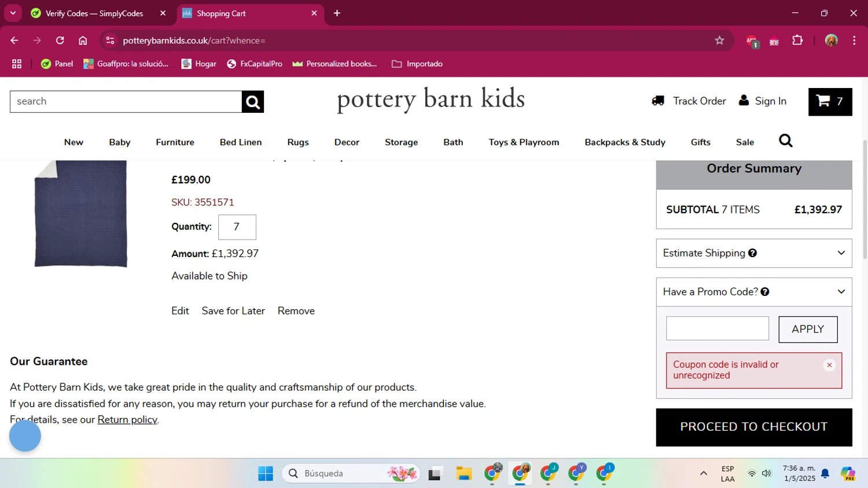Click the red extension icon with badge
The height and width of the screenshot is (488, 868).
[752, 41]
